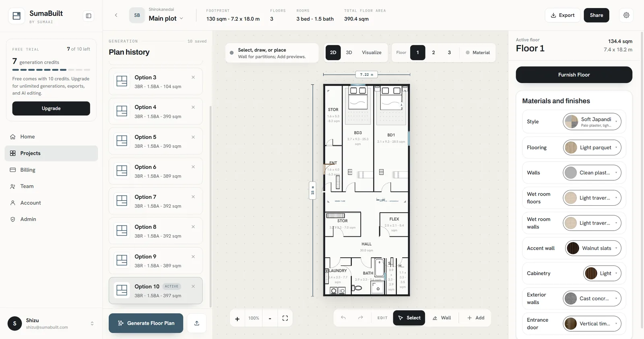Zoom out with the minus icon
Viewport: 644px width, 339px height.
(x=270, y=318)
